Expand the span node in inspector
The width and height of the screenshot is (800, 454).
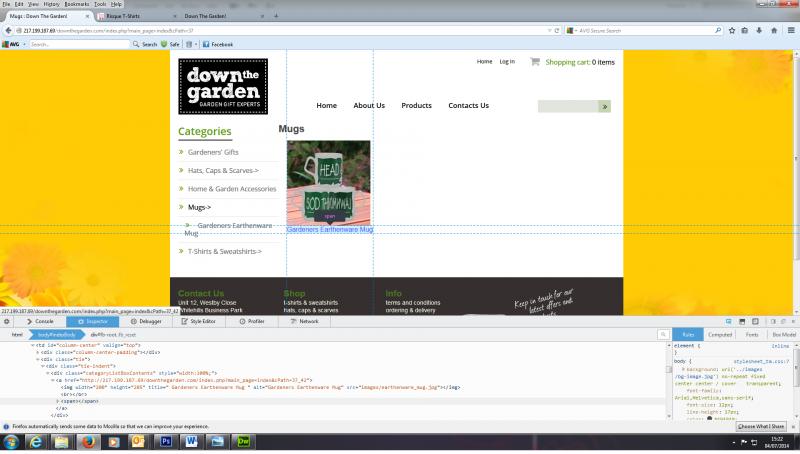pos(58,401)
